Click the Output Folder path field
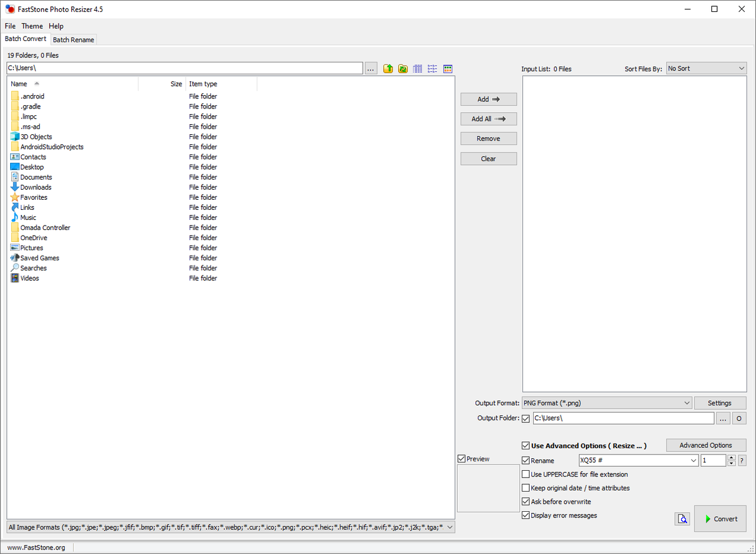This screenshot has height=554, width=756. pyautogui.click(x=623, y=418)
